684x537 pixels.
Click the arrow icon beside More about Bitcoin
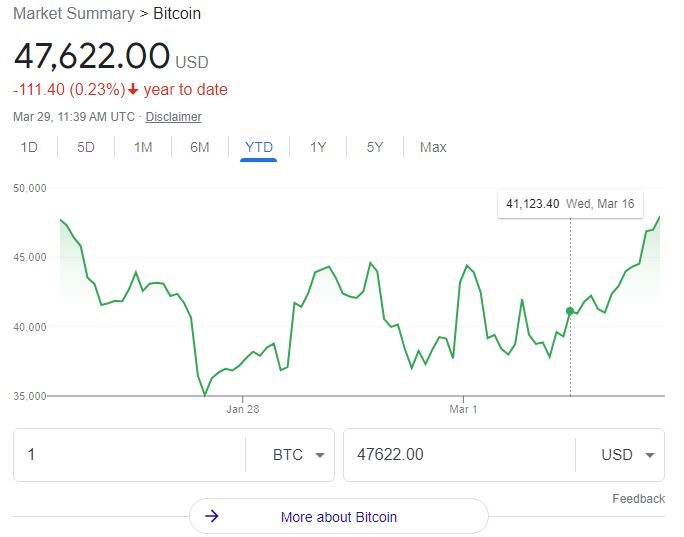coord(211,517)
